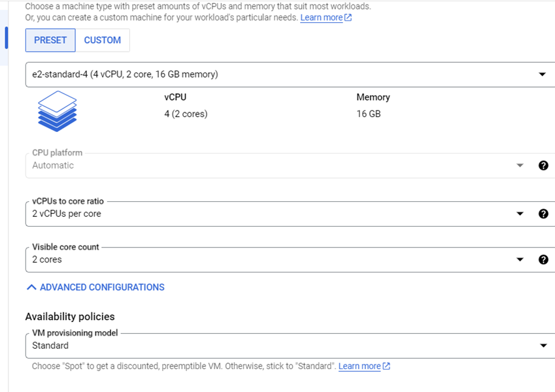Viewport: 555px width, 392px height.
Task: Open the e2-standard-4 machine type dropdown
Action: [x=288, y=74]
